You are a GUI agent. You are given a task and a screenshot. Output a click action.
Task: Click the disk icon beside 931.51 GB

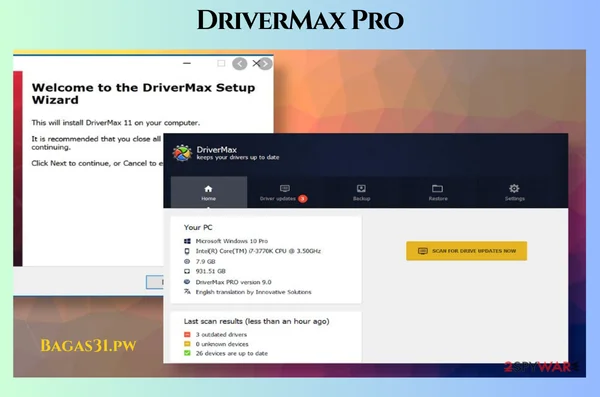point(187,271)
